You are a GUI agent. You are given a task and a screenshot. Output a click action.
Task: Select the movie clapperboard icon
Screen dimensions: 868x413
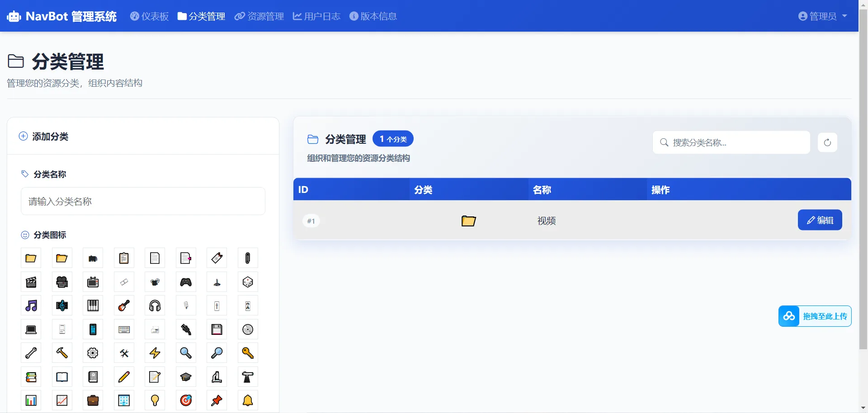point(31,282)
